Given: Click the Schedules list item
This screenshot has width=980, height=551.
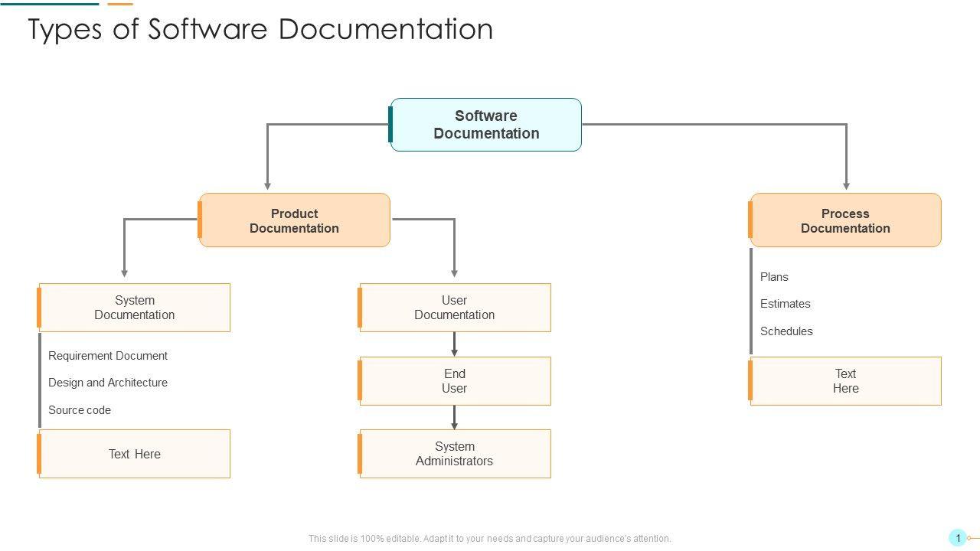Looking at the screenshot, I should pyautogui.click(x=786, y=331).
